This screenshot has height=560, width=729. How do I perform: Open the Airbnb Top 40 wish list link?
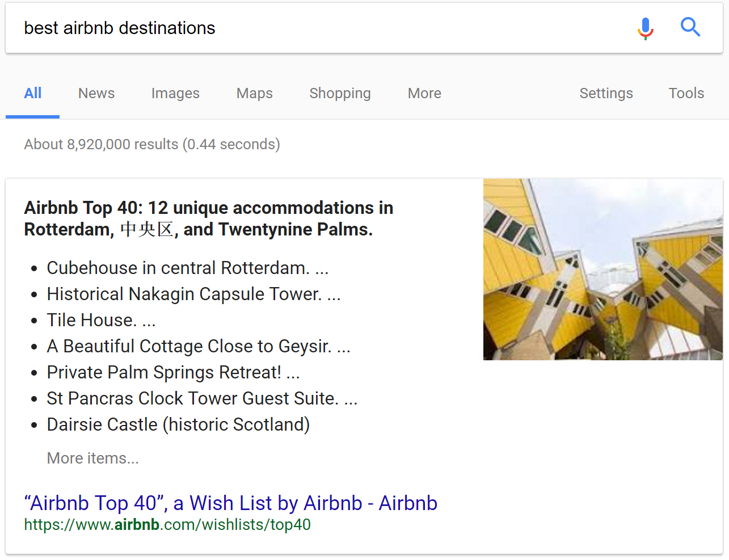click(230, 503)
